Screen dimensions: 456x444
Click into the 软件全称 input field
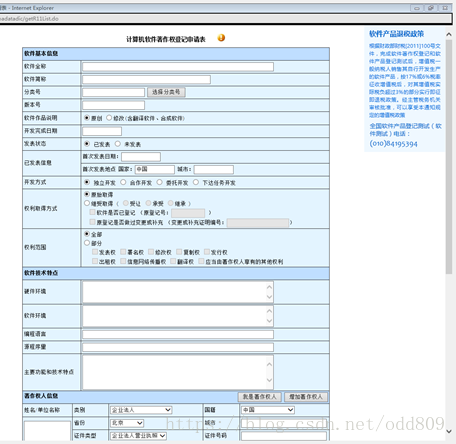click(178, 67)
